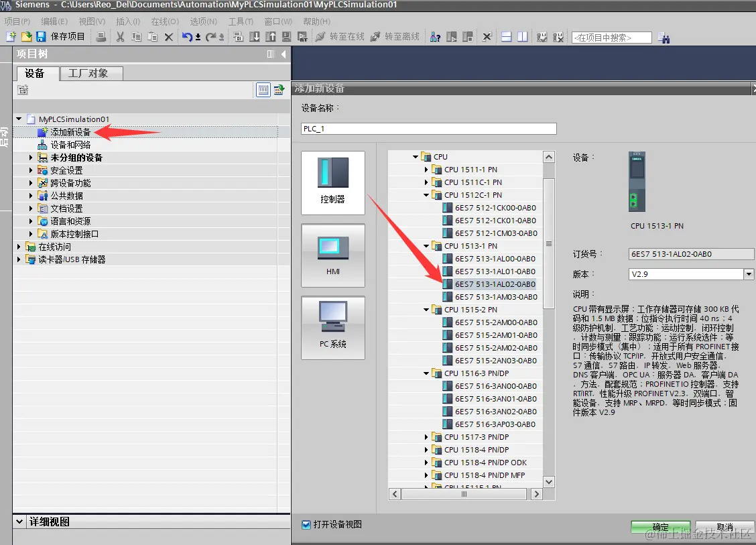Select the 设备 tab in project tree
The width and height of the screenshot is (756, 545).
pyautogui.click(x=38, y=73)
